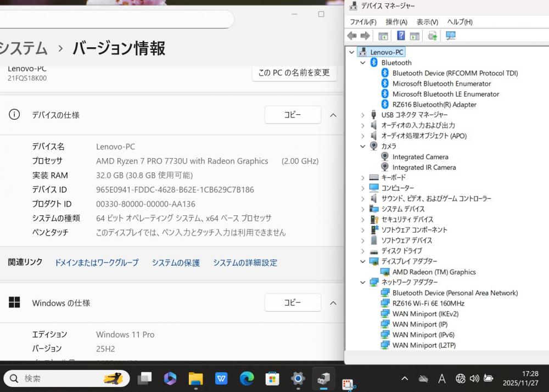Select AMD Radeon (TM) Graphics adapter
The image size is (549, 392).
point(434,272)
